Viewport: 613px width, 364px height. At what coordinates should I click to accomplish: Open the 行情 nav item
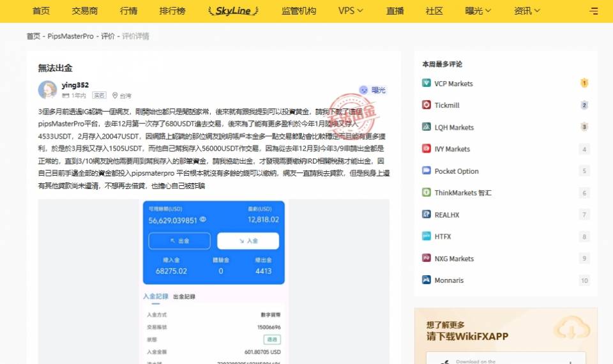coord(128,11)
